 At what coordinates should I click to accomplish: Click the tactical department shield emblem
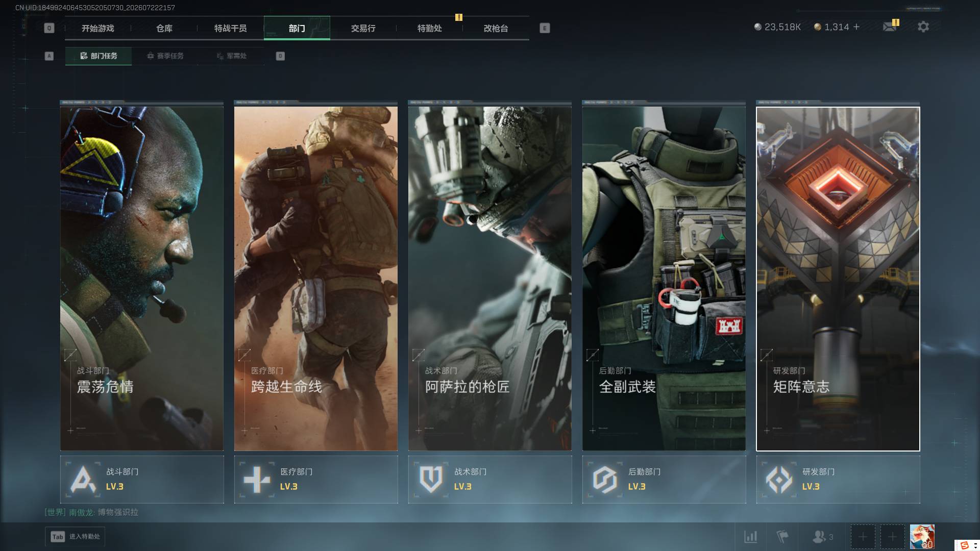pos(431,480)
